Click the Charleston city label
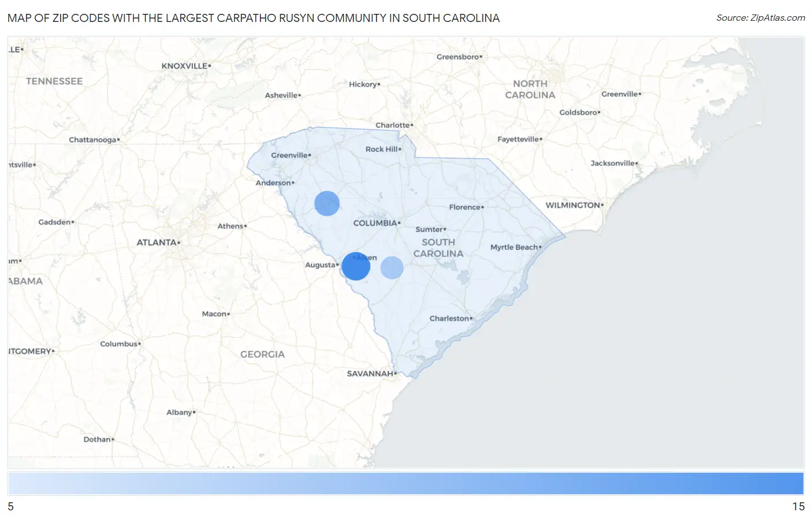 tap(449, 318)
